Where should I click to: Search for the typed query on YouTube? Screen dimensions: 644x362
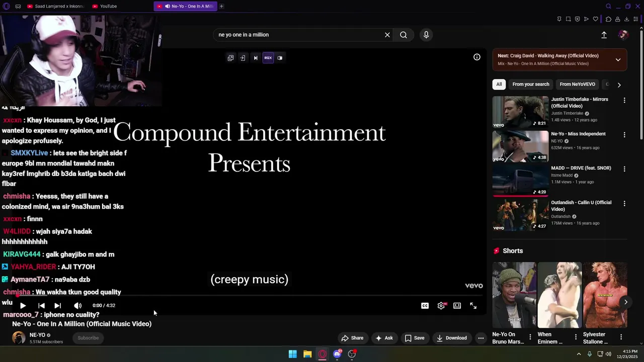coord(403,35)
